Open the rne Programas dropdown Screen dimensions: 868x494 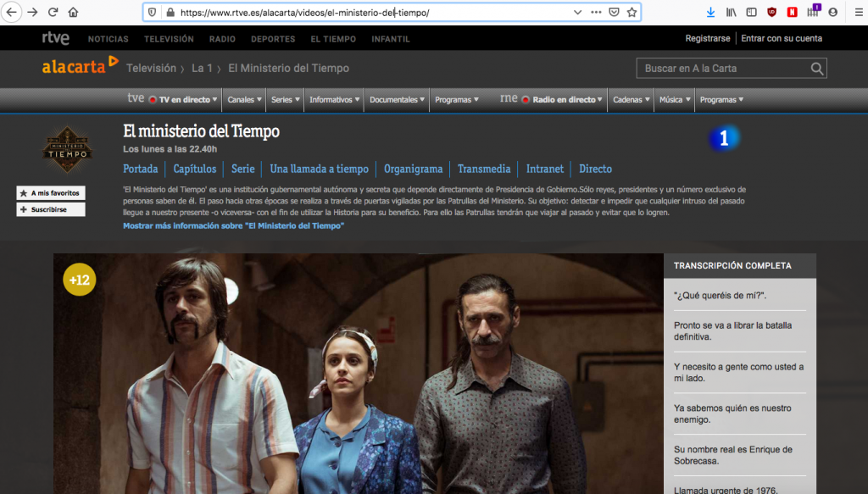click(721, 100)
